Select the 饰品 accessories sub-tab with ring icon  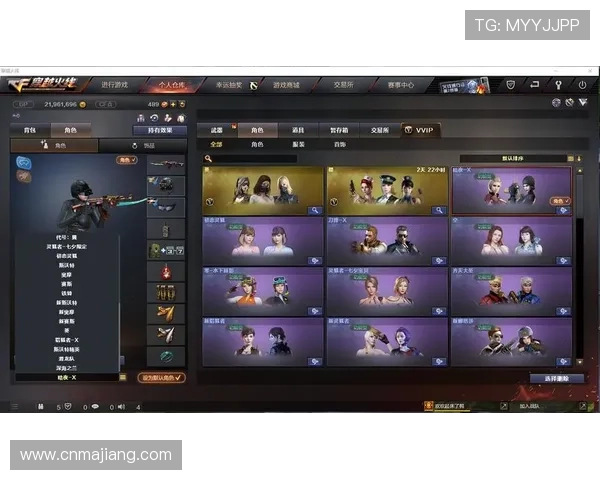(143, 145)
